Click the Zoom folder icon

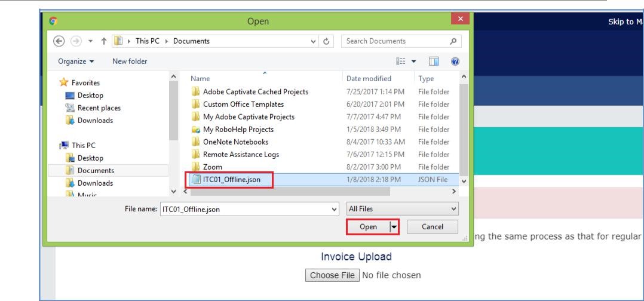(195, 167)
